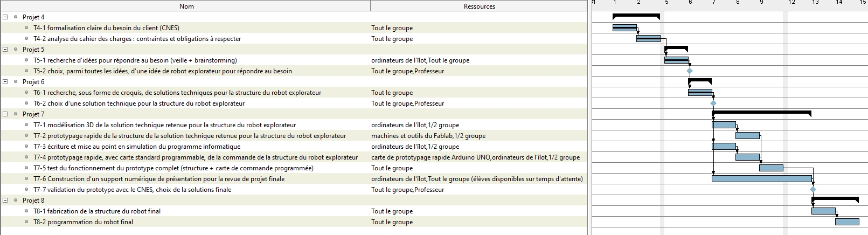Click the T5-2 milestone diamond in the chart
The image size is (868, 235).
pos(690,71)
